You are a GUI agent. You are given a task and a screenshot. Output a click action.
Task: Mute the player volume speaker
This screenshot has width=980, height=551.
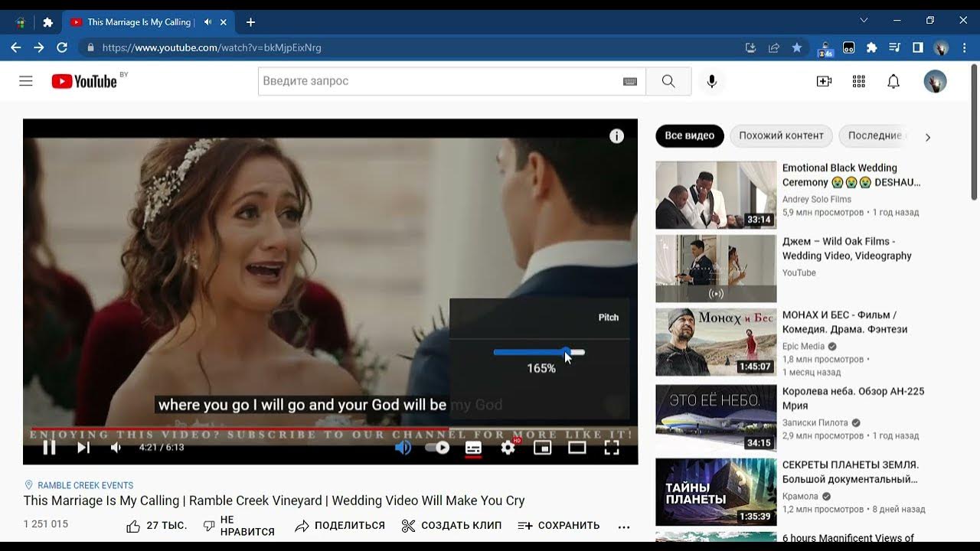(116, 448)
